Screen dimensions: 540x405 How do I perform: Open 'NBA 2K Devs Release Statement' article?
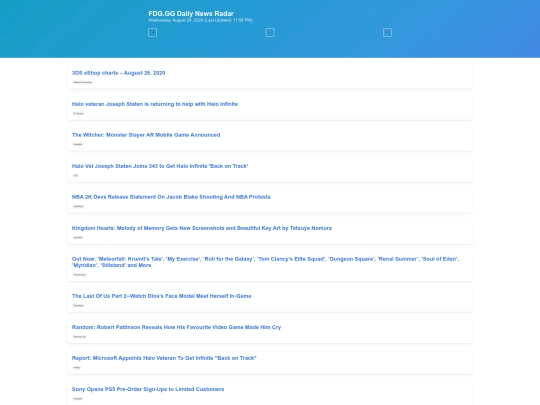point(171,197)
